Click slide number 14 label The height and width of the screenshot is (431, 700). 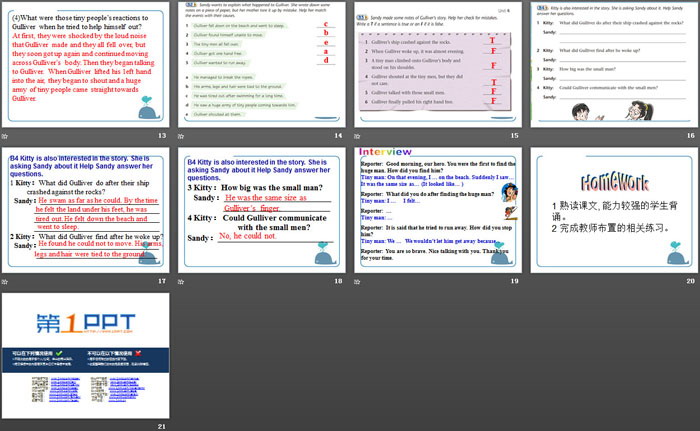coord(338,135)
